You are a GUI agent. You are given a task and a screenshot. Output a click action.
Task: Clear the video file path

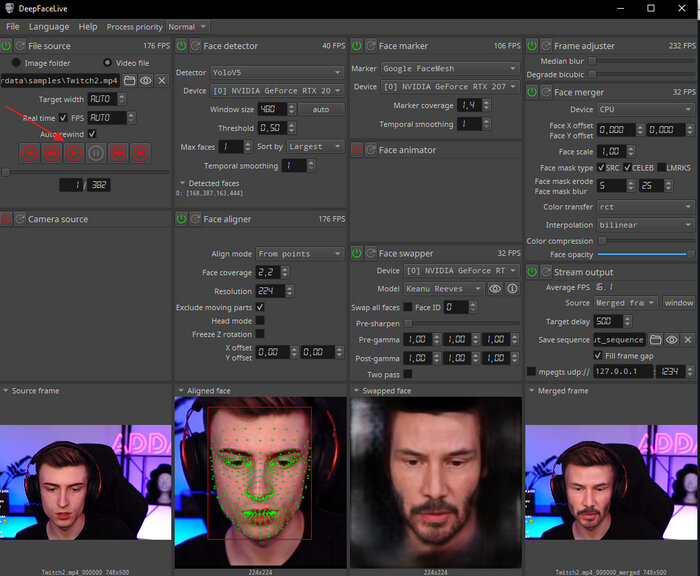click(x=162, y=80)
